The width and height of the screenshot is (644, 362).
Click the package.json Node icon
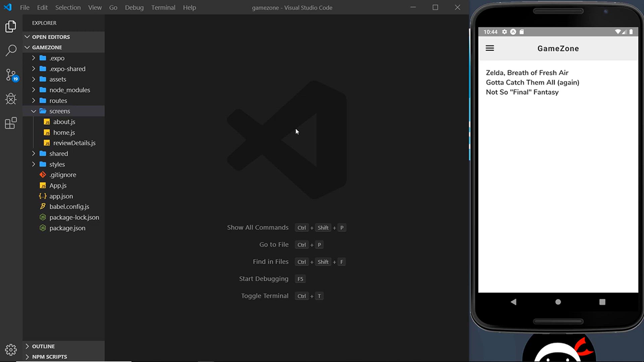[x=43, y=228]
